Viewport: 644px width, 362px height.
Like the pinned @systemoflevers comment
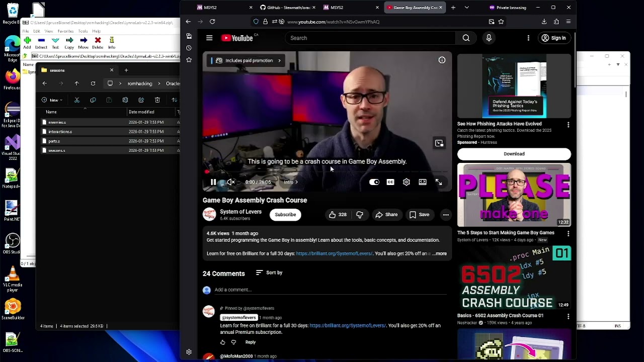pos(223,342)
